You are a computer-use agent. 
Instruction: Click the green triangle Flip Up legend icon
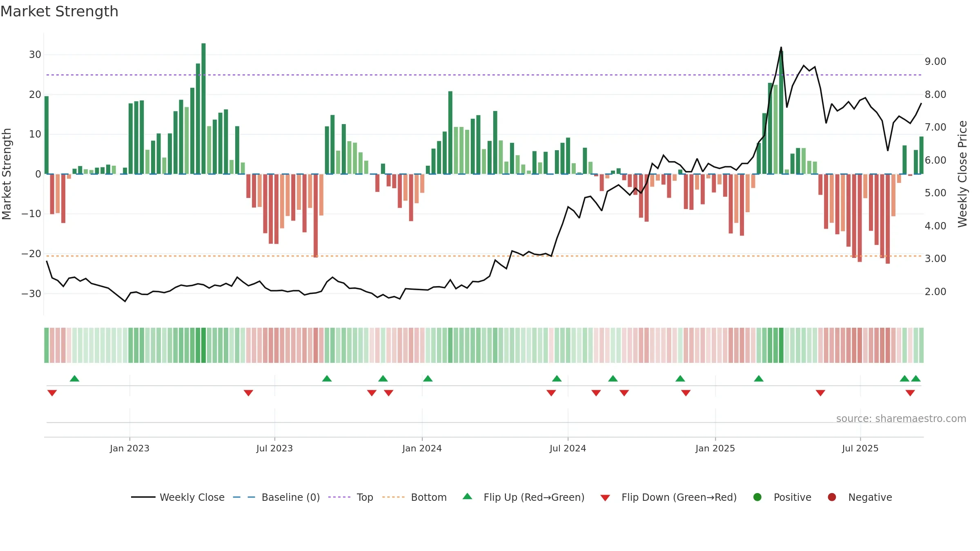coord(468,497)
